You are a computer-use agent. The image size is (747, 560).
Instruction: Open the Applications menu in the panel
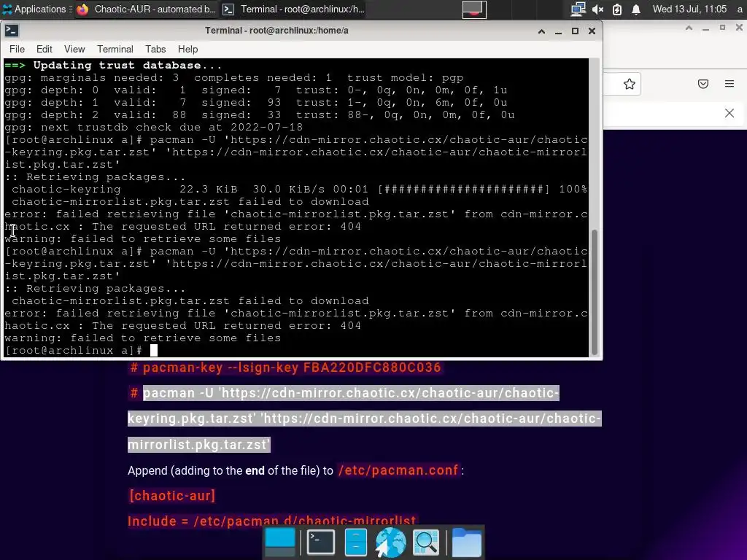pyautogui.click(x=34, y=9)
